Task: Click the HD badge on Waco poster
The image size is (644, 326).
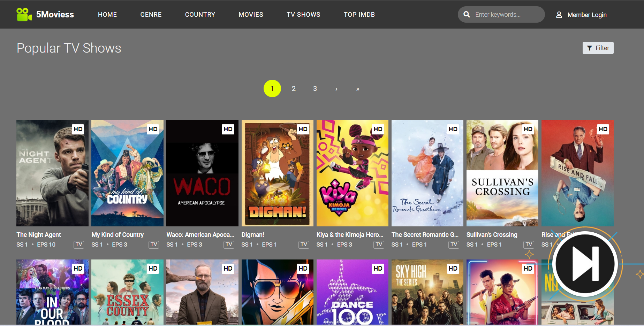Action: coord(228,129)
